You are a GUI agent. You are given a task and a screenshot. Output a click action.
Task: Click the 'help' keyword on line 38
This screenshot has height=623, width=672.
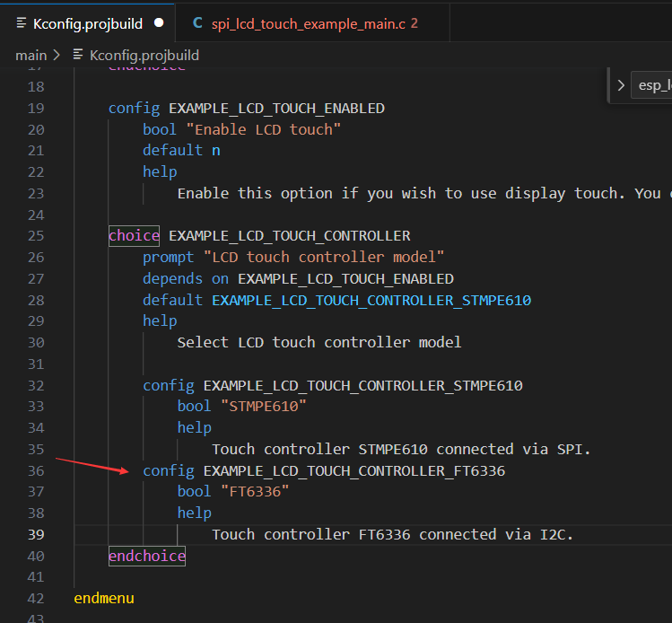tap(195, 513)
